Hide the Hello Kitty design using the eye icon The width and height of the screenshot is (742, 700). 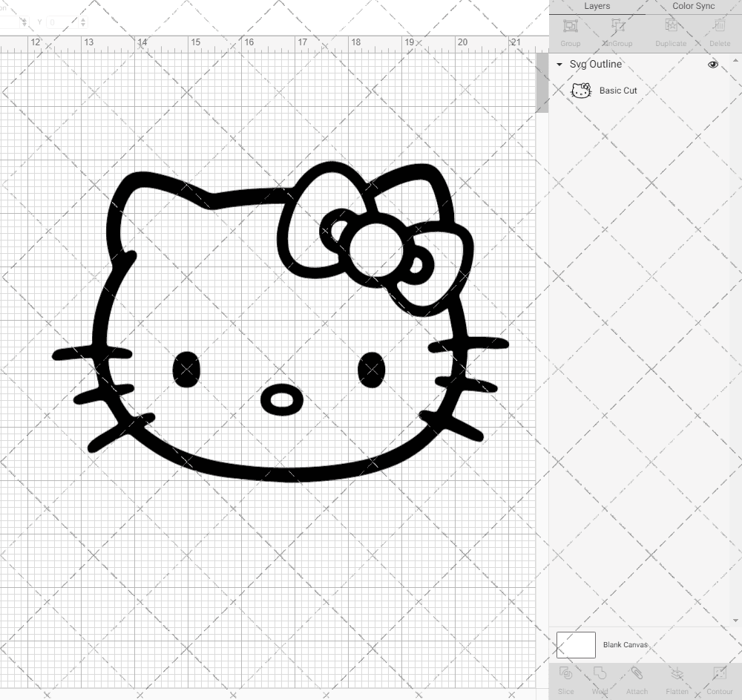(x=713, y=65)
